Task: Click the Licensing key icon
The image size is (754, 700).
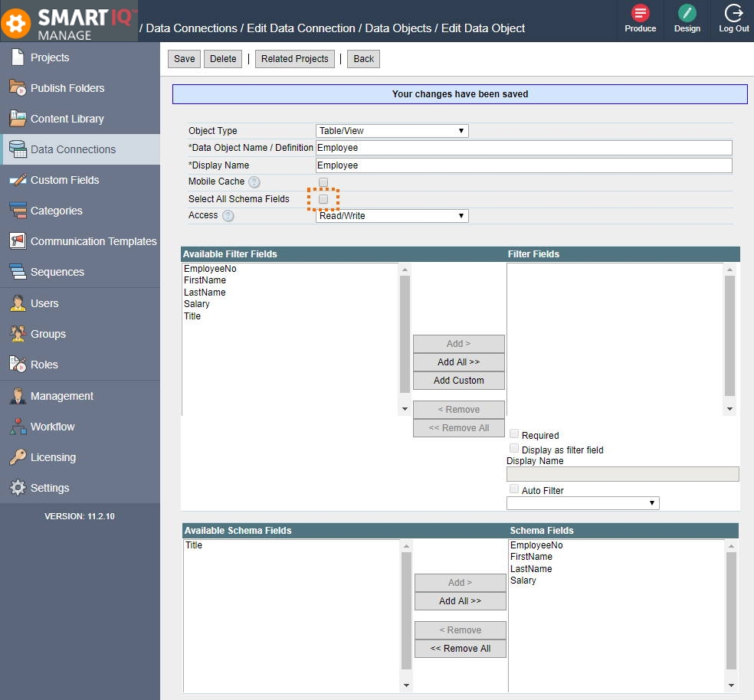Action: point(18,456)
